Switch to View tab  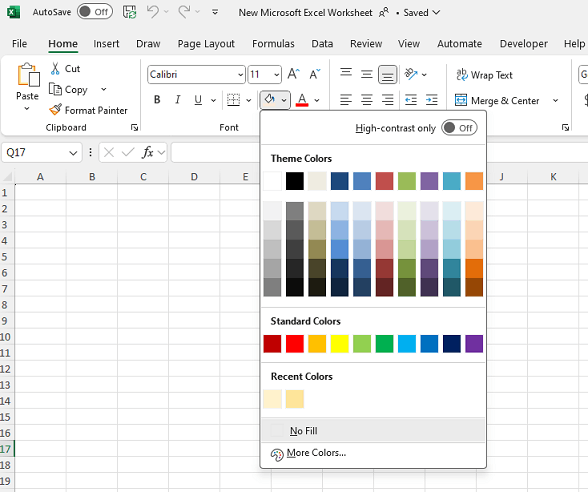point(409,44)
